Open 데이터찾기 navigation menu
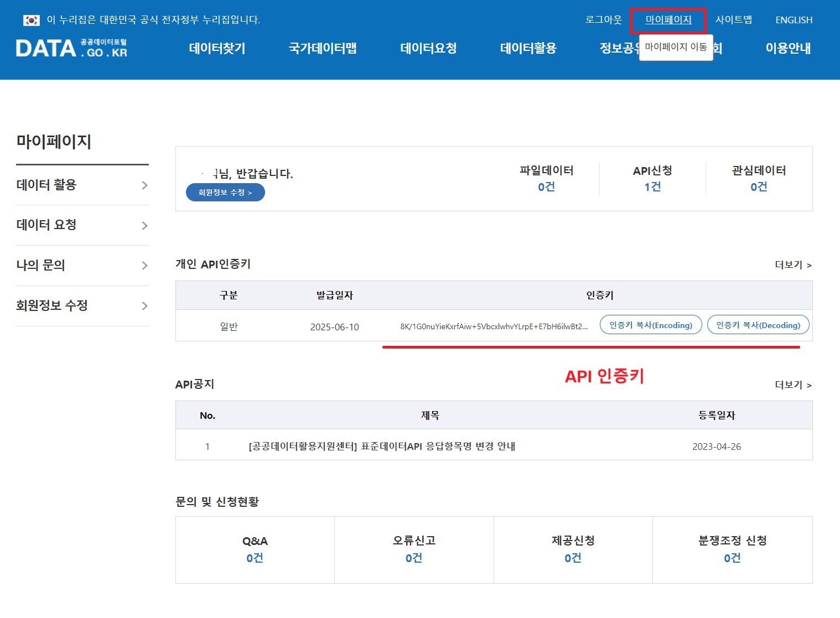Image resolution: width=840 pixels, height=618 pixels. (217, 49)
